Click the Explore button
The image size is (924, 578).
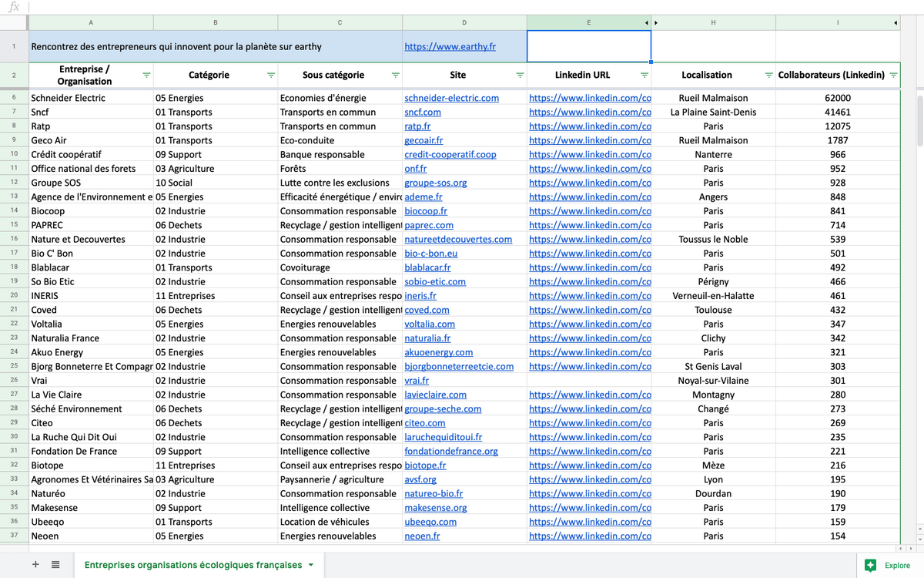coord(889,565)
